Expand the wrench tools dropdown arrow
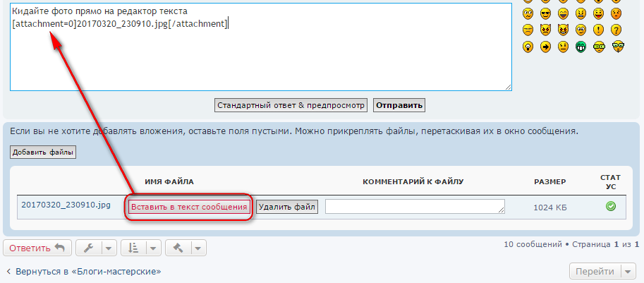The height and width of the screenshot is (283, 644). pyautogui.click(x=109, y=248)
